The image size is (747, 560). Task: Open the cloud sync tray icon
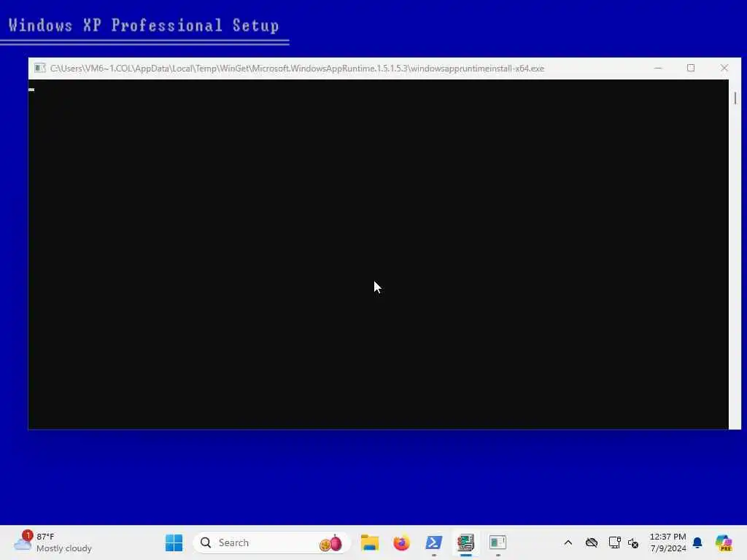(x=592, y=542)
